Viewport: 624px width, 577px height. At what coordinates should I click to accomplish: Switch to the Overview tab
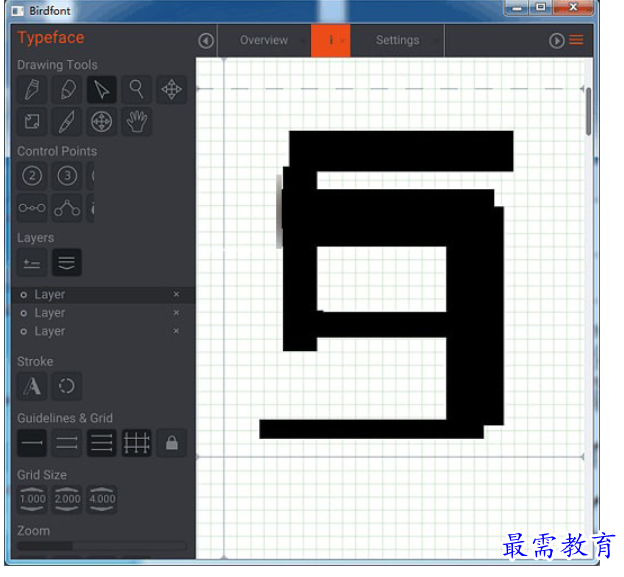pyautogui.click(x=264, y=41)
